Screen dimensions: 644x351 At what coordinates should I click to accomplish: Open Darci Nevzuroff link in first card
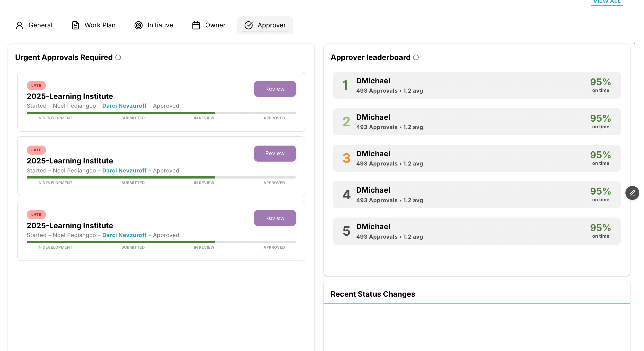click(x=124, y=106)
